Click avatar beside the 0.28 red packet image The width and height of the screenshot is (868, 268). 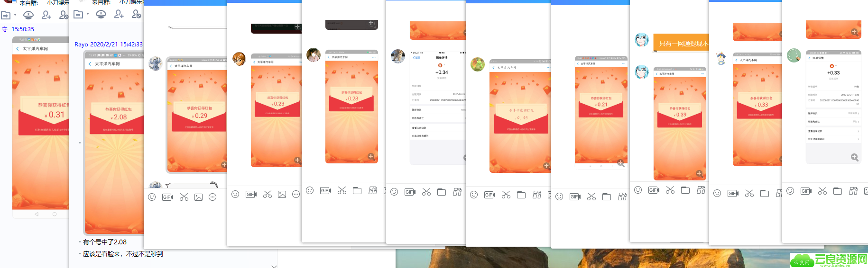coord(314,55)
